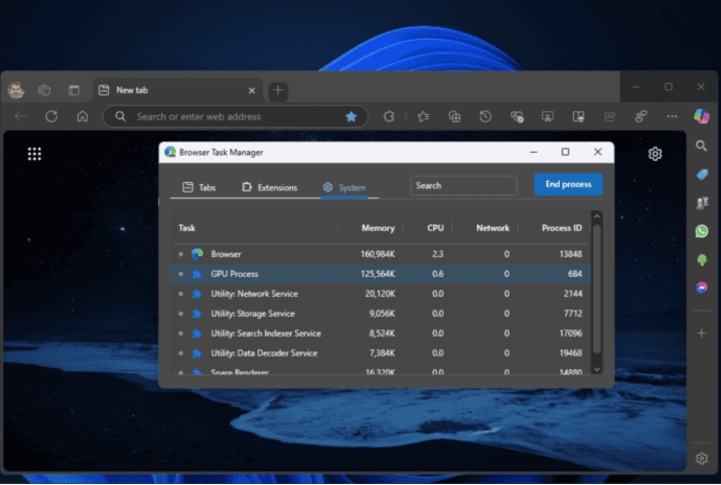
Task: Open Messenger in the sidebar
Action: click(702, 288)
